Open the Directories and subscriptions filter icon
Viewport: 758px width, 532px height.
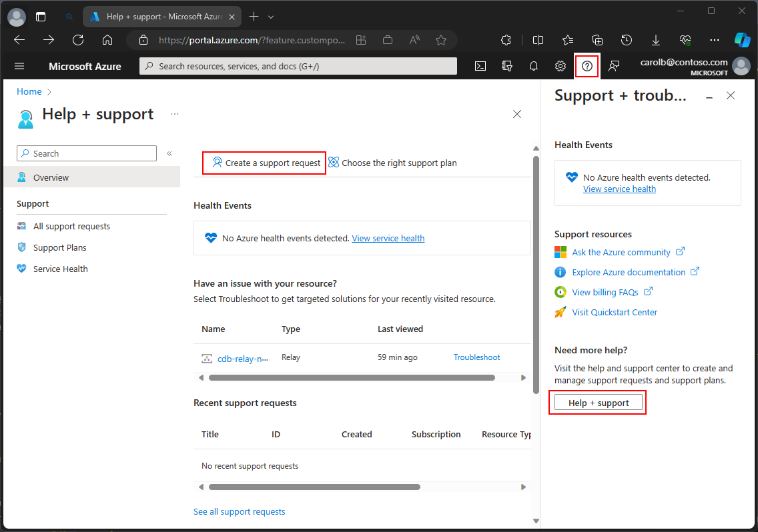506,66
